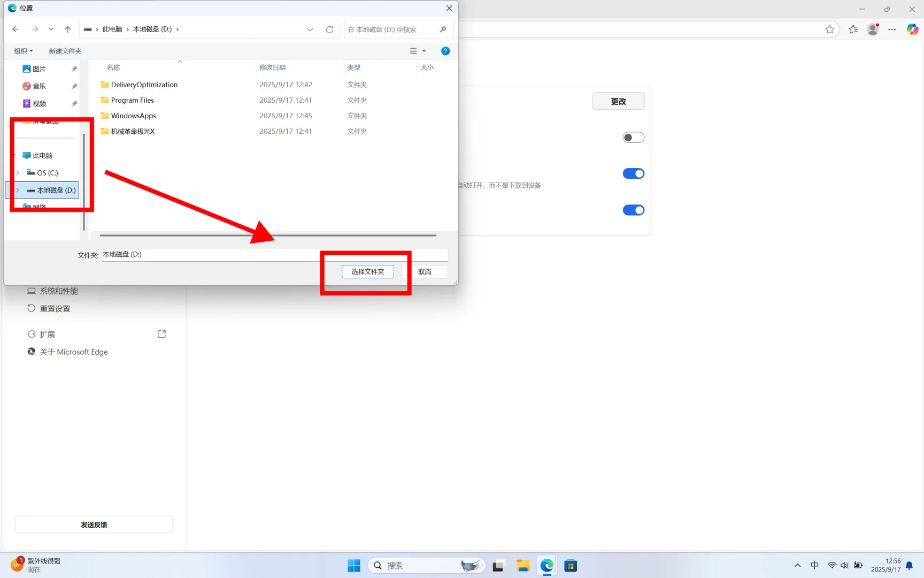The width and height of the screenshot is (924, 578).
Task: Expand the 本地磁盘 (D:) drive node
Action: [18, 191]
